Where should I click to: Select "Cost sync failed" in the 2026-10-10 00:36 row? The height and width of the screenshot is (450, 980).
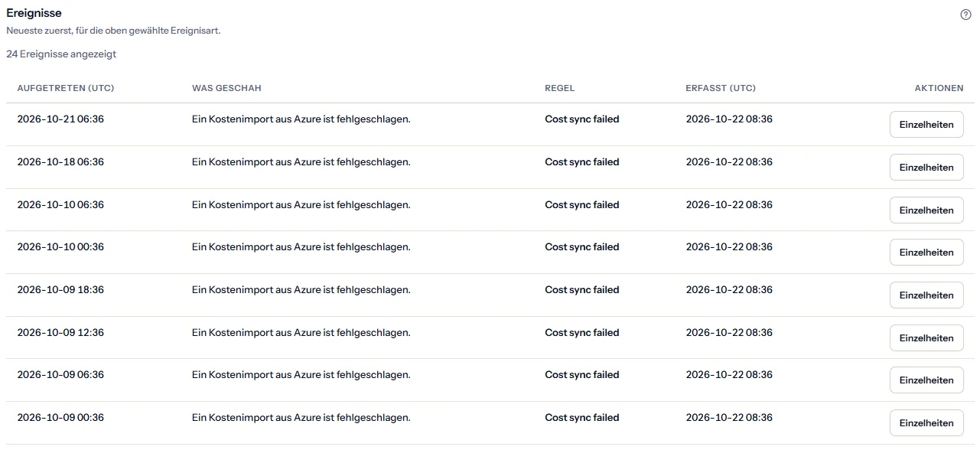[582, 247]
